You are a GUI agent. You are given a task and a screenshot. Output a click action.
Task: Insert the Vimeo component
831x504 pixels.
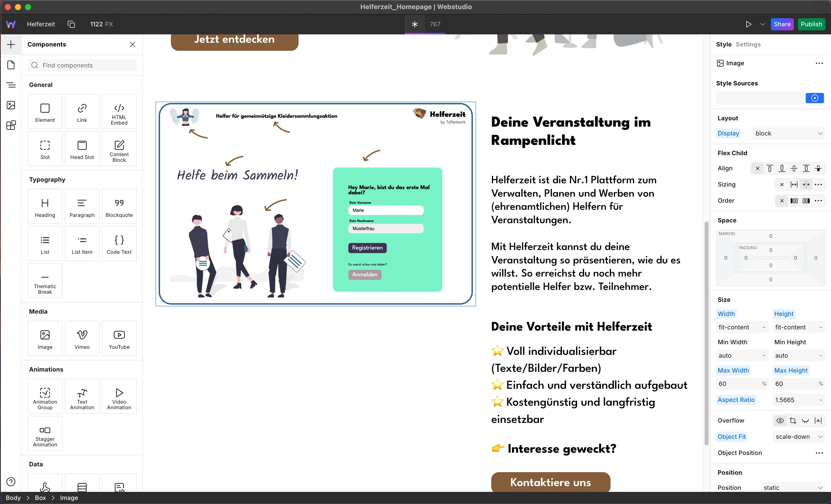tap(82, 338)
